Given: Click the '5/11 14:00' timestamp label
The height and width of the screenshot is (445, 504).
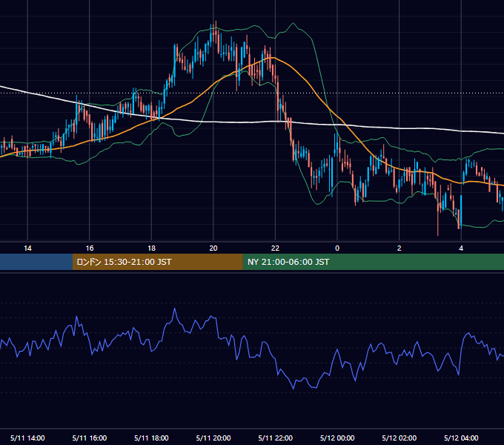Looking at the screenshot, I should tap(27, 438).
